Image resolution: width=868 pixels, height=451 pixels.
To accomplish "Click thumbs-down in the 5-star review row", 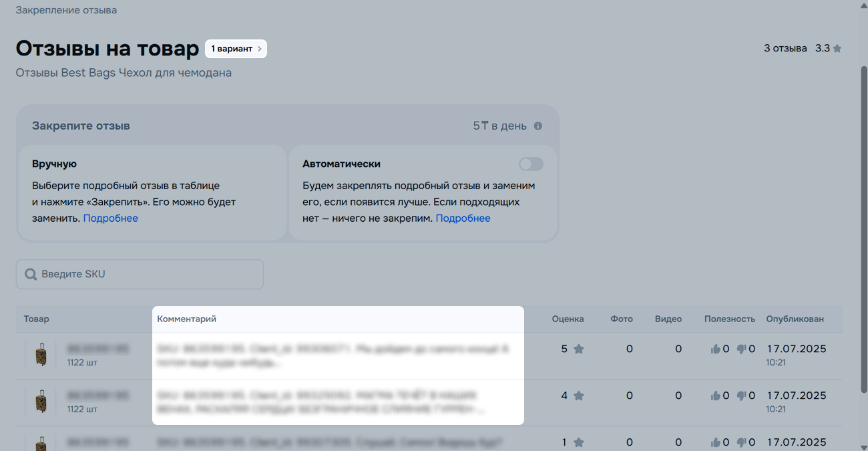I will click(742, 349).
